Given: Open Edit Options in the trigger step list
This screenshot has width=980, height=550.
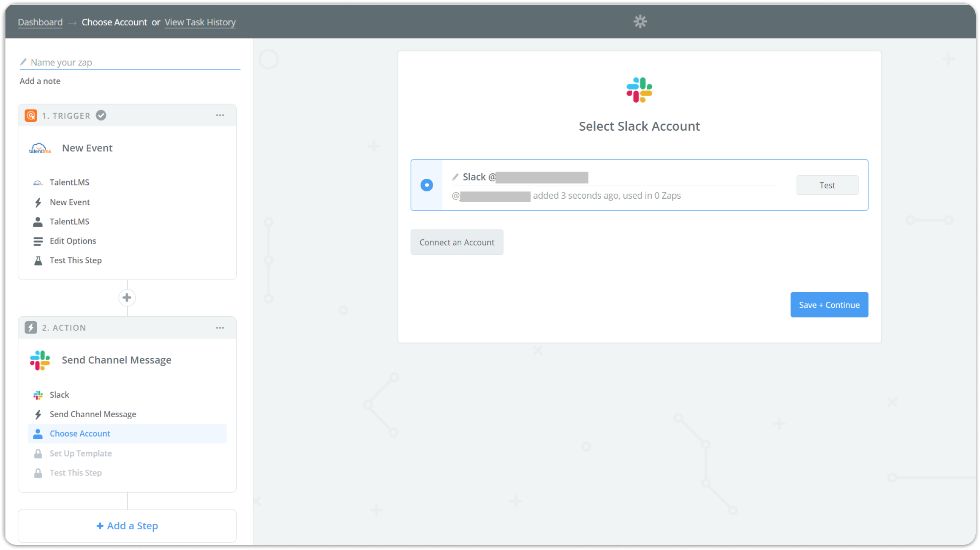Looking at the screenshot, I should click(73, 241).
